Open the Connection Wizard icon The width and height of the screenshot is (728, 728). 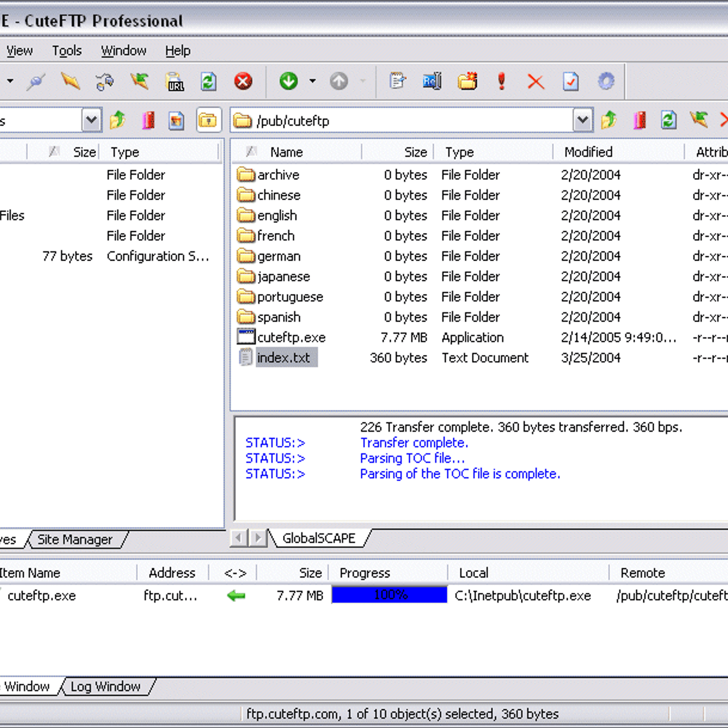[x=105, y=82]
